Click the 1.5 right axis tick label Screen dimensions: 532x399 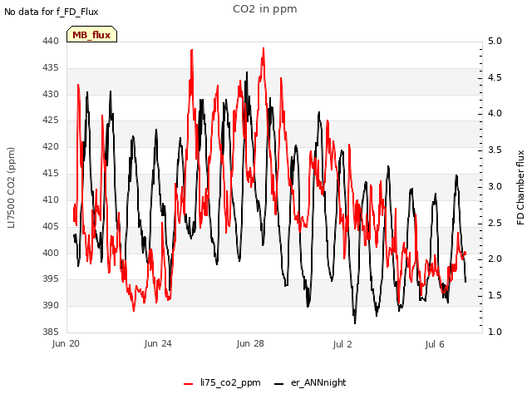tap(495, 296)
